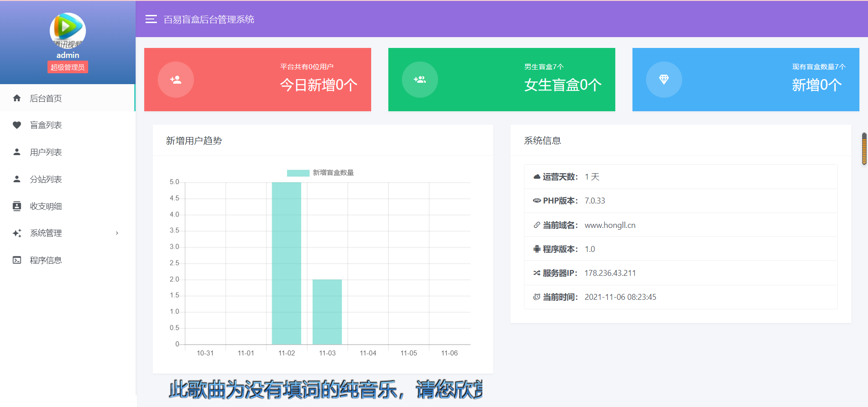Image resolution: width=868 pixels, height=407 pixels.
Task: Click the 超级管理员 role badge
Action: coord(68,67)
